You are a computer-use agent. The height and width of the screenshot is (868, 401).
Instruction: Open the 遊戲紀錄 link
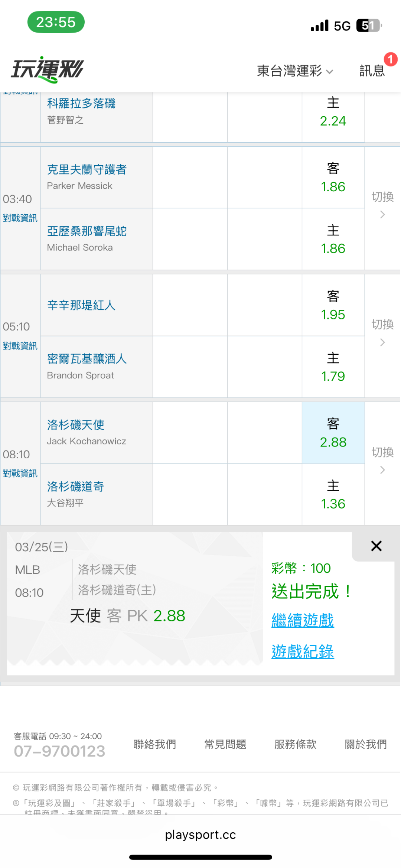click(303, 651)
